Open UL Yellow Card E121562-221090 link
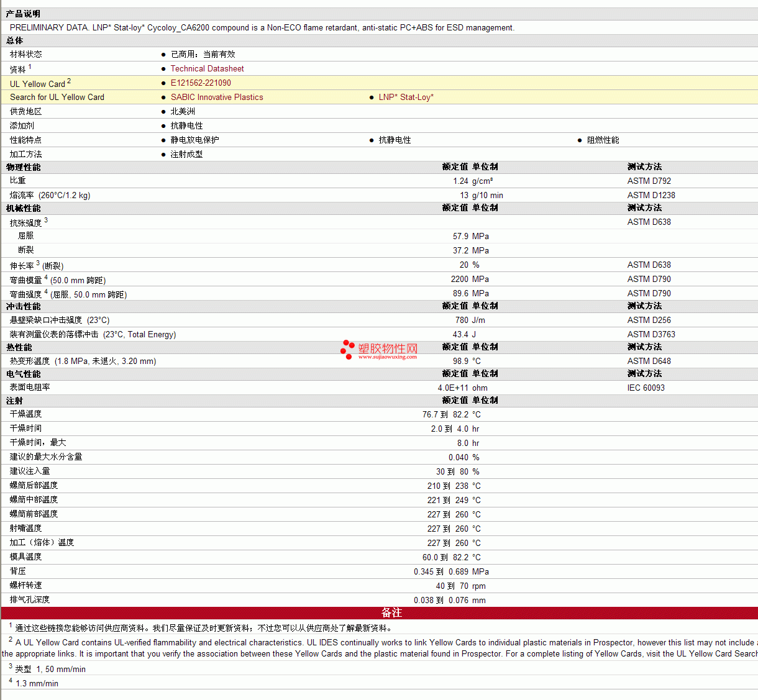Screen dimensions: 758x700 click(x=201, y=83)
